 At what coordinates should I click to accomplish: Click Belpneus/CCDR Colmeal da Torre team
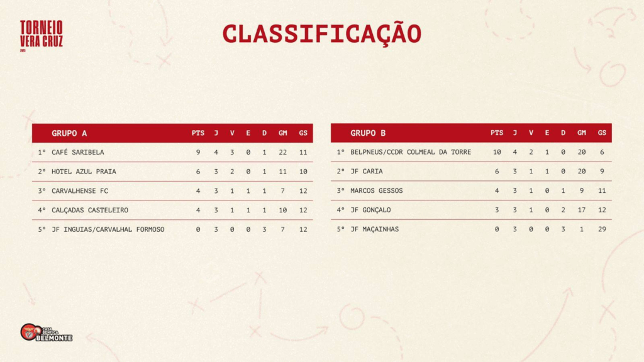coord(411,152)
